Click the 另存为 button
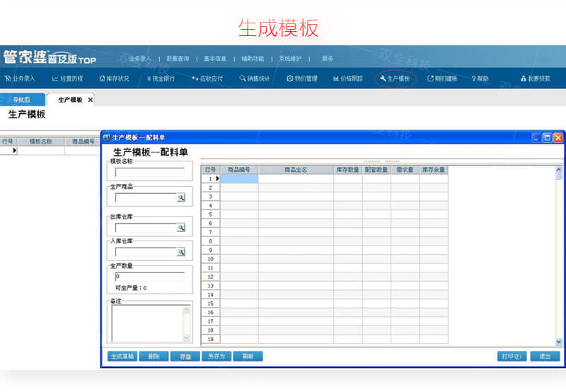566x392 pixels. click(216, 356)
